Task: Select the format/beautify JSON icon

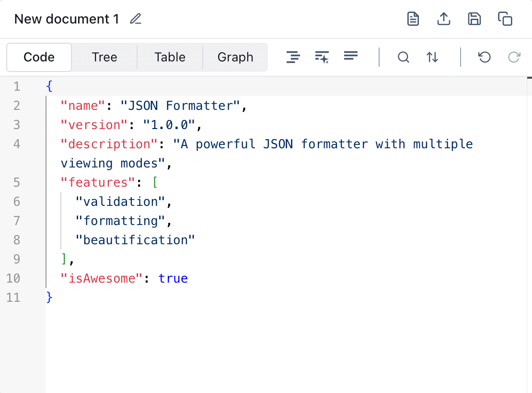Action: [x=293, y=57]
